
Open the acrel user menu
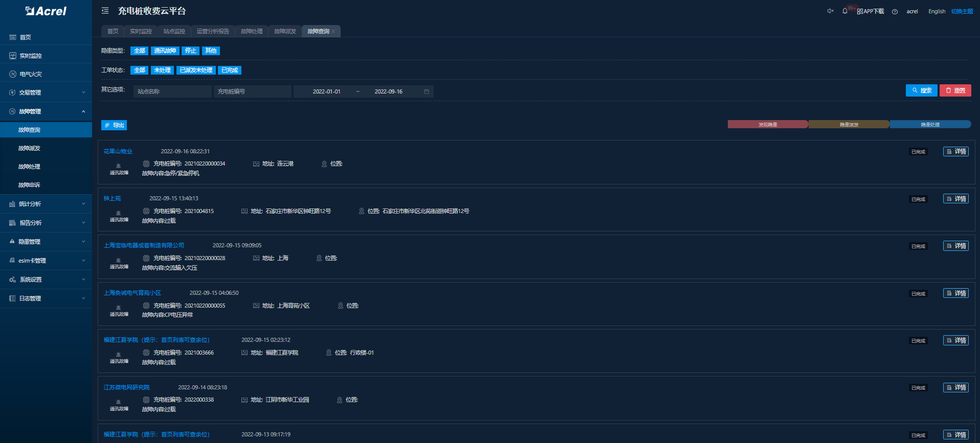(x=912, y=11)
